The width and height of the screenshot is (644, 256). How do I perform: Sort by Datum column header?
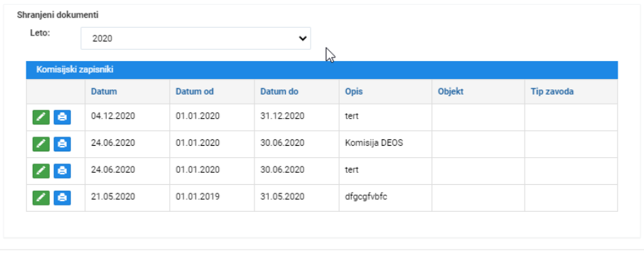104,92
